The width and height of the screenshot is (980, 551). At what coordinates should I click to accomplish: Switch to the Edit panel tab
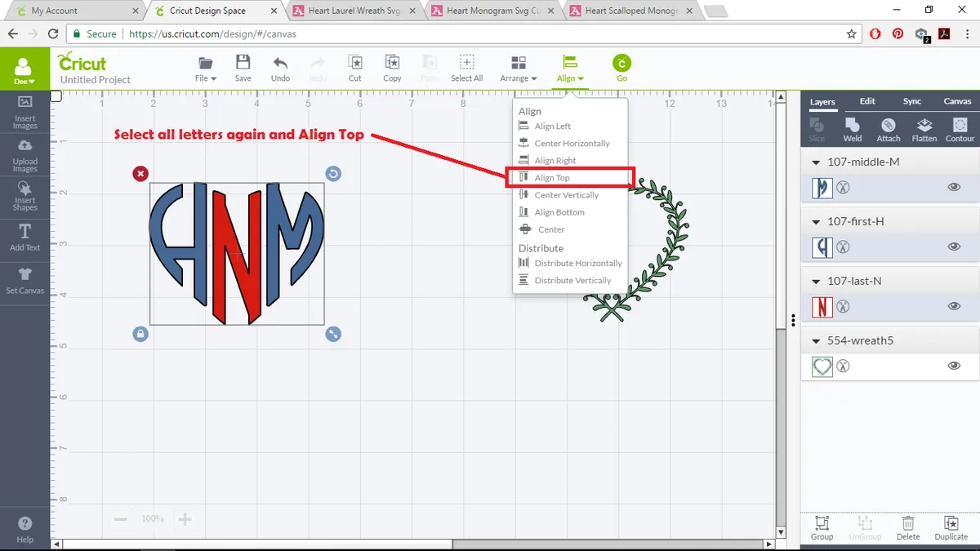[x=867, y=101]
